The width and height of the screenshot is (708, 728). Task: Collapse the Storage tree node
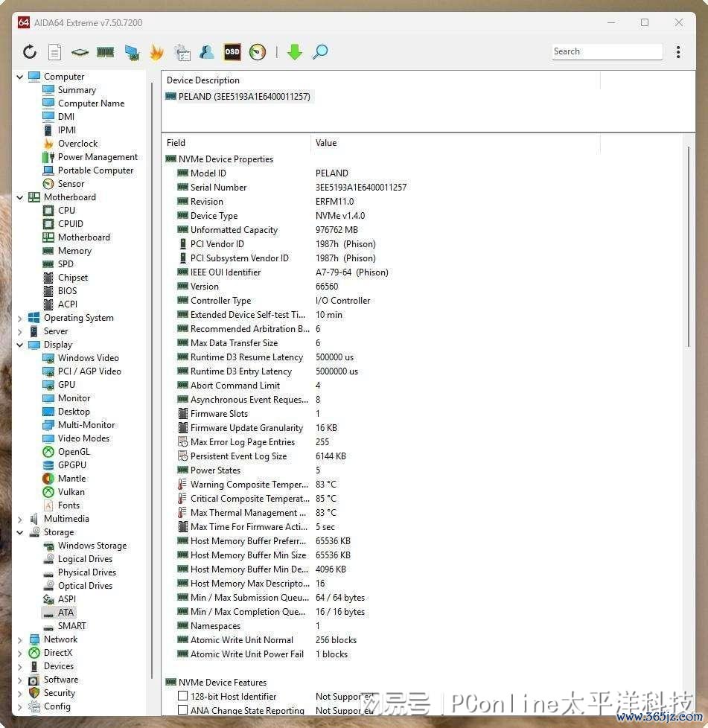[x=19, y=532]
